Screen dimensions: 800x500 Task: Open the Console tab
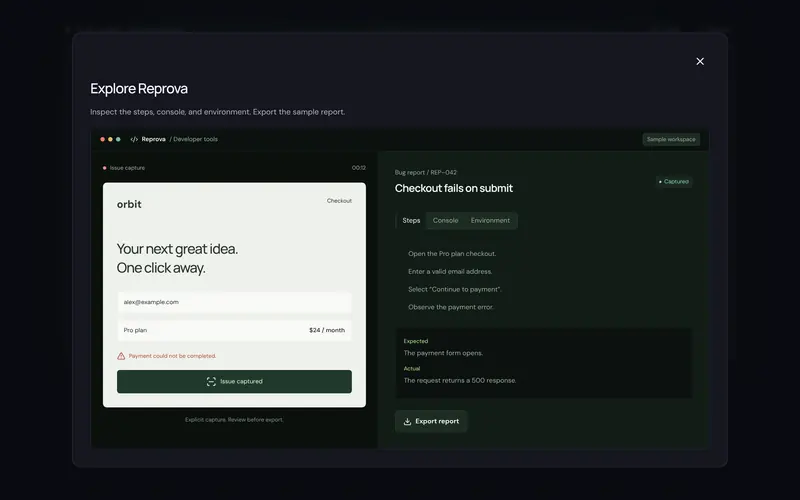445,220
